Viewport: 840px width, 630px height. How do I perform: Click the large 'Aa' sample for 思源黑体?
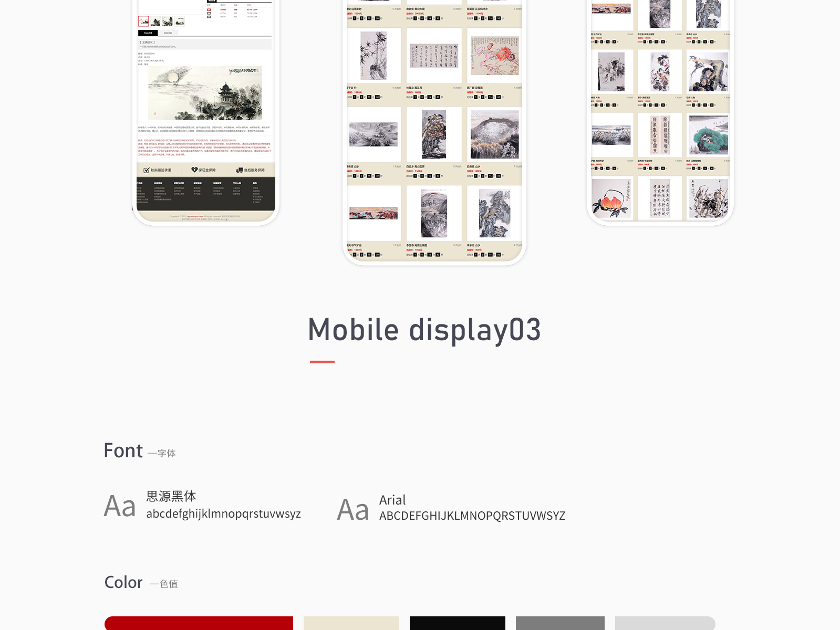[x=120, y=507]
